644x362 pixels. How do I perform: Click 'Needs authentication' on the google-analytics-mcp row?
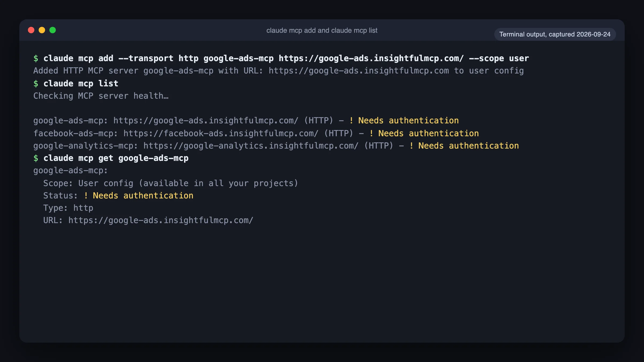pyautogui.click(x=469, y=146)
